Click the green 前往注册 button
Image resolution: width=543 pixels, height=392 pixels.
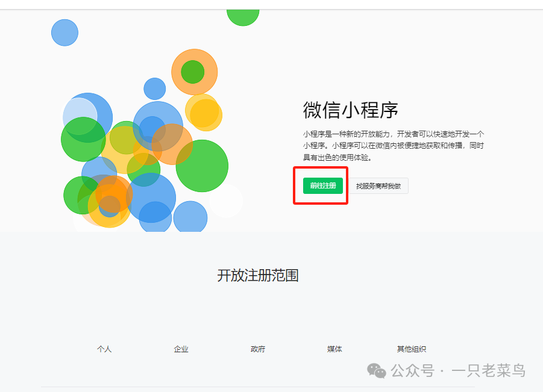coord(323,186)
